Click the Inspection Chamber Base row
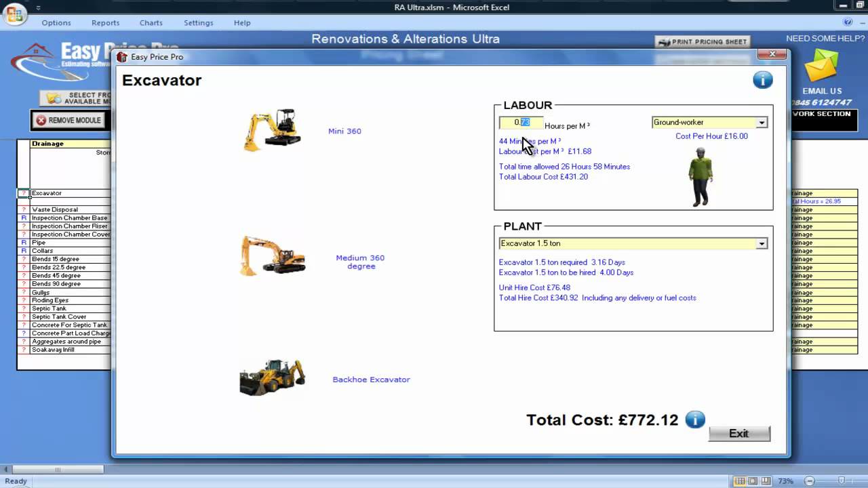This screenshot has height=488, width=868. [71, 218]
